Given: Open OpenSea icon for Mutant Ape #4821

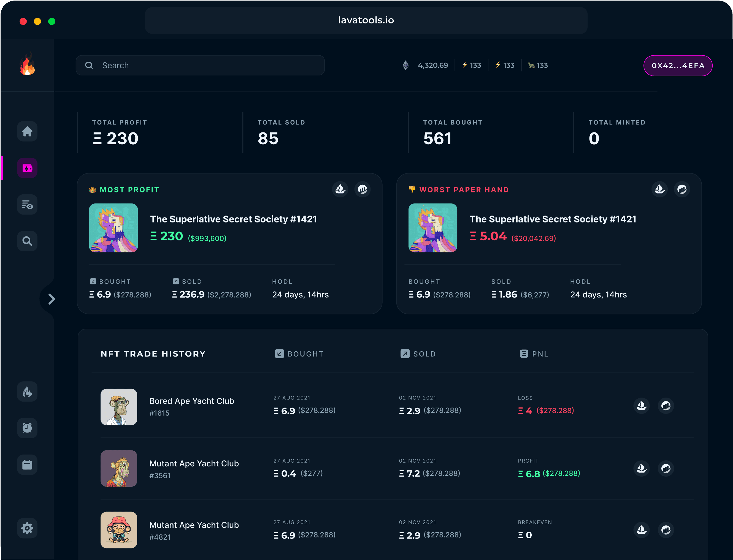Looking at the screenshot, I should pos(642,530).
